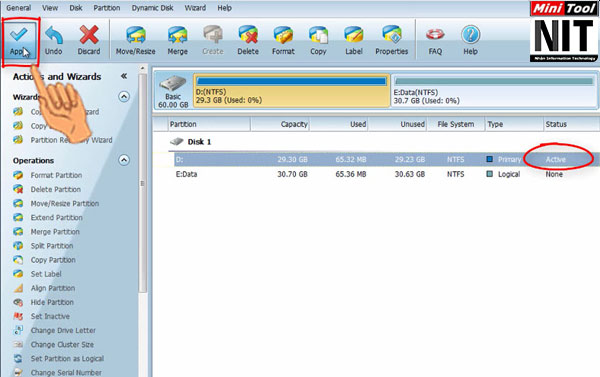
Task: Sort by the File System column header
Action: pyautogui.click(x=456, y=124)
